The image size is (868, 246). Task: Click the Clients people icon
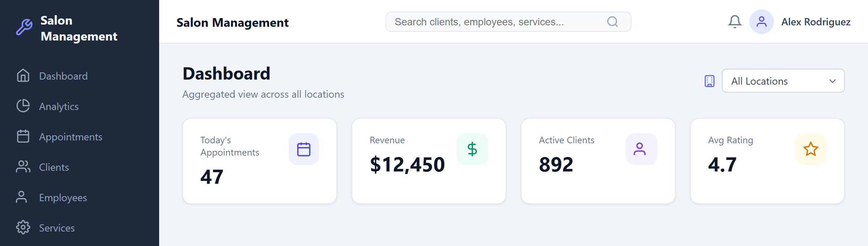click(x=23, y=167)
